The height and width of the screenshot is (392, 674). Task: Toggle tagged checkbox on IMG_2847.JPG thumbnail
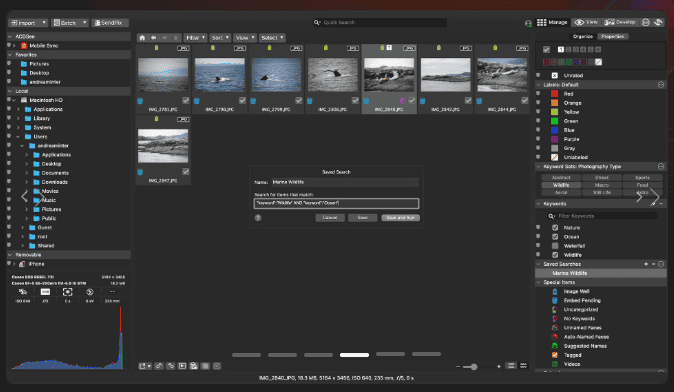coord(186,172)
